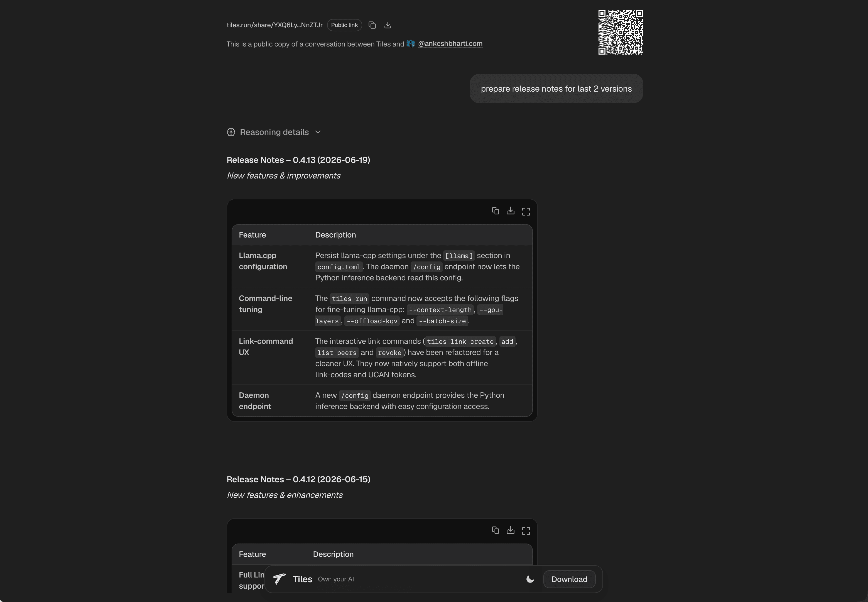Click the 'Release Notes – 0.4.12 (2026-06-15)' heading
This screenshot has width=868, height=602.
(x=298, y=479)
